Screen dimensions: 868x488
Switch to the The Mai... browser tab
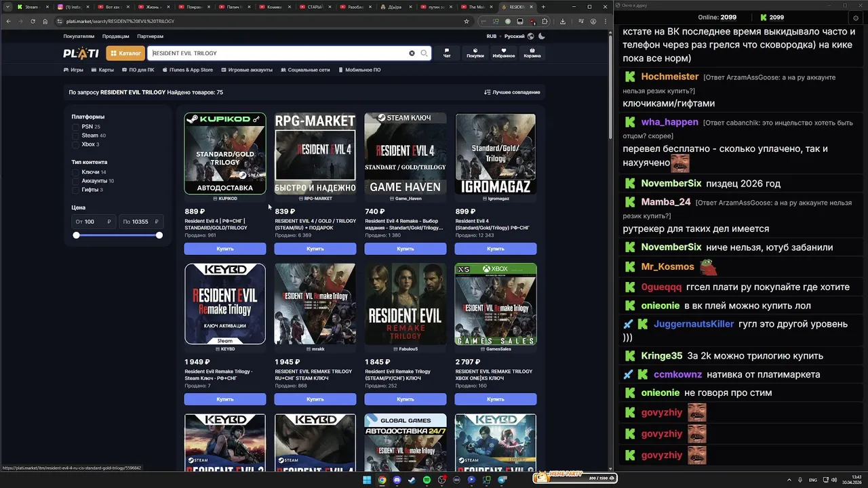[477, 7]
